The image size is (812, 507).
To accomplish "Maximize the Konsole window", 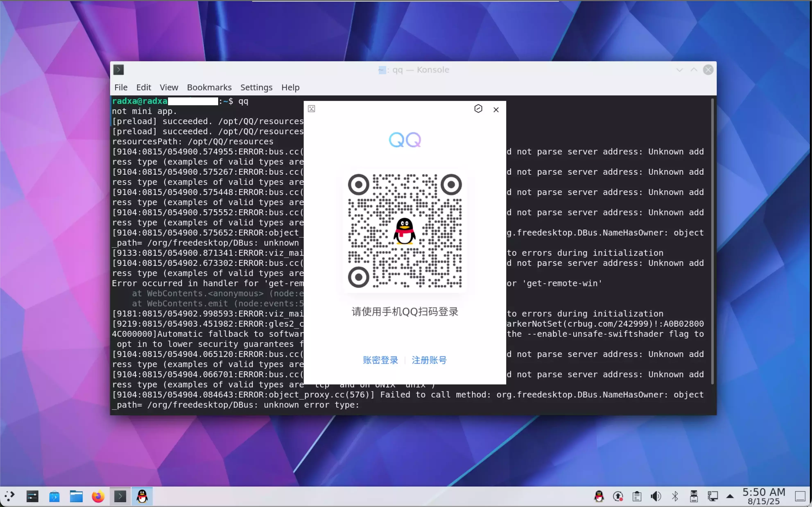I will click(x=694, y=70).
